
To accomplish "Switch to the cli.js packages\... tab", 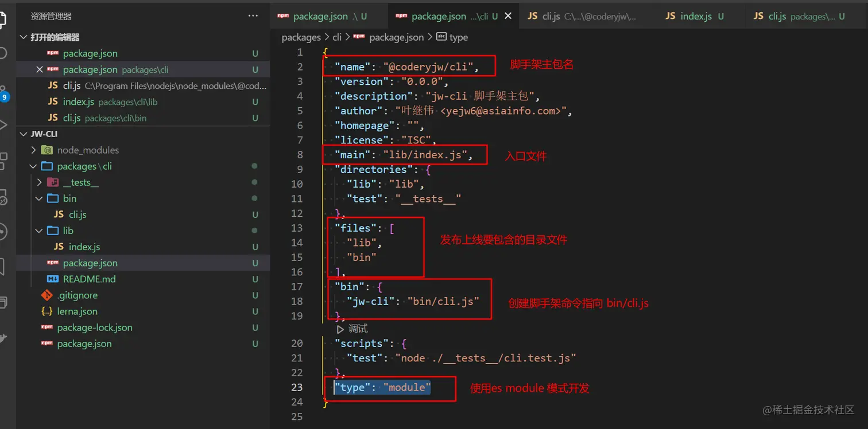I will (806, 16).
